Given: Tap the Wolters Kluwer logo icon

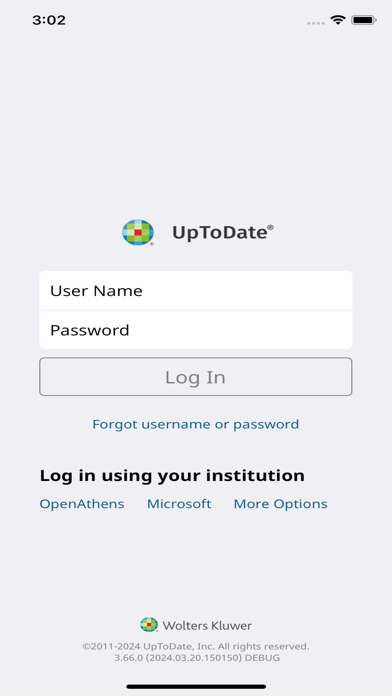Looking at the screenshot, I should pyautogui.click(x=149, y=625).
